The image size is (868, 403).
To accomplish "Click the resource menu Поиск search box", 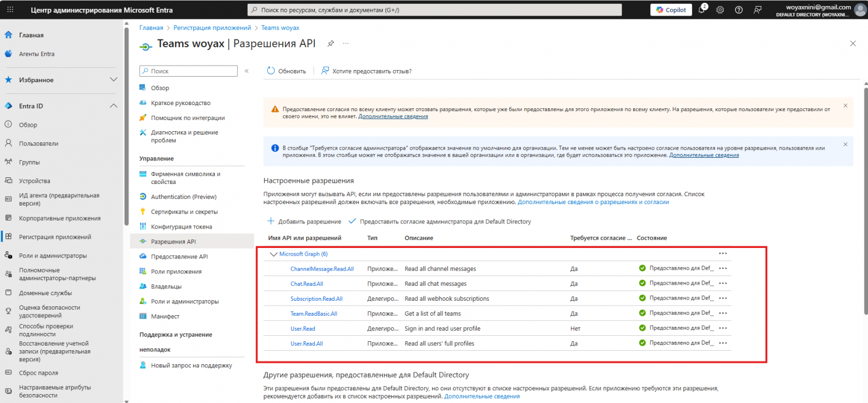I will (189, 71).
